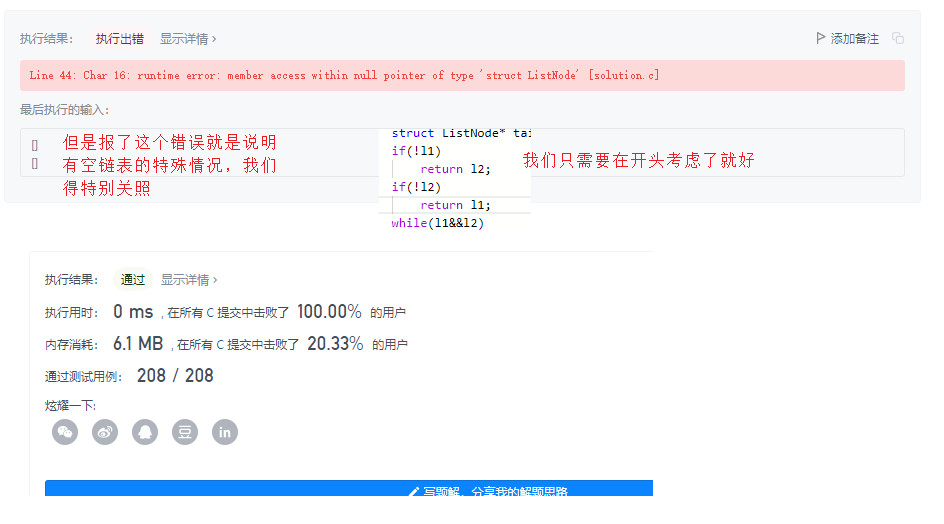Expand 显示详情 next to 执行出错
The width and height of the screenshot is (944, 524).
tap(188, 39)
